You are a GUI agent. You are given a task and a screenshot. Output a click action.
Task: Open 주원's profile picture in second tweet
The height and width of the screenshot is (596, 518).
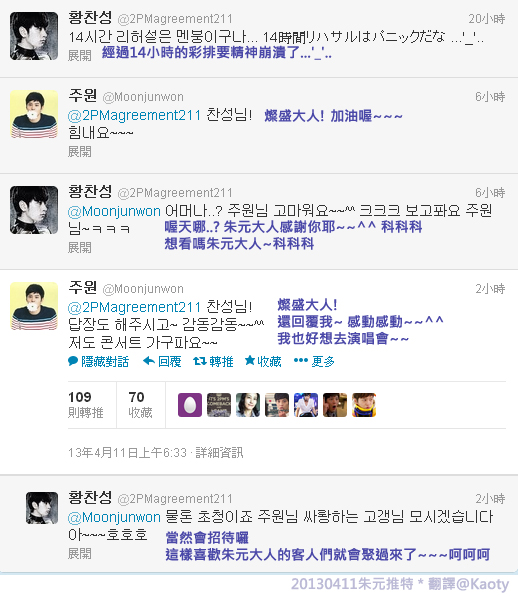[x=34, y=114]
